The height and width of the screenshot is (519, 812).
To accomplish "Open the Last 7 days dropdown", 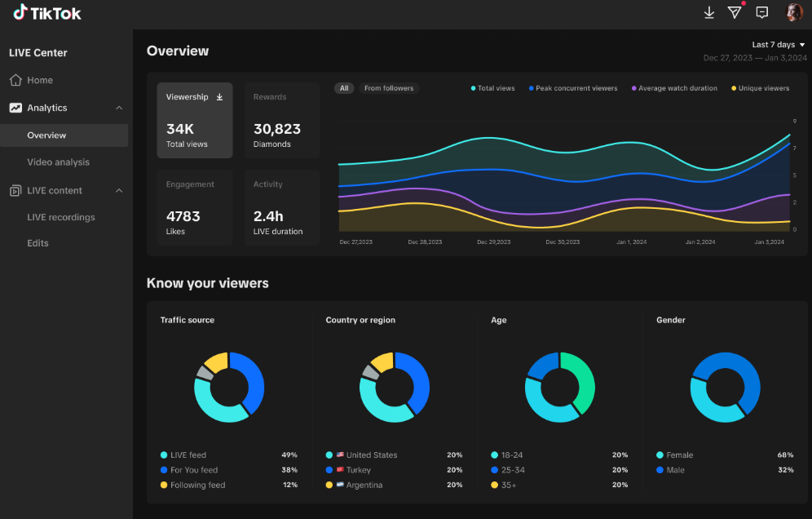I will 779,45.
